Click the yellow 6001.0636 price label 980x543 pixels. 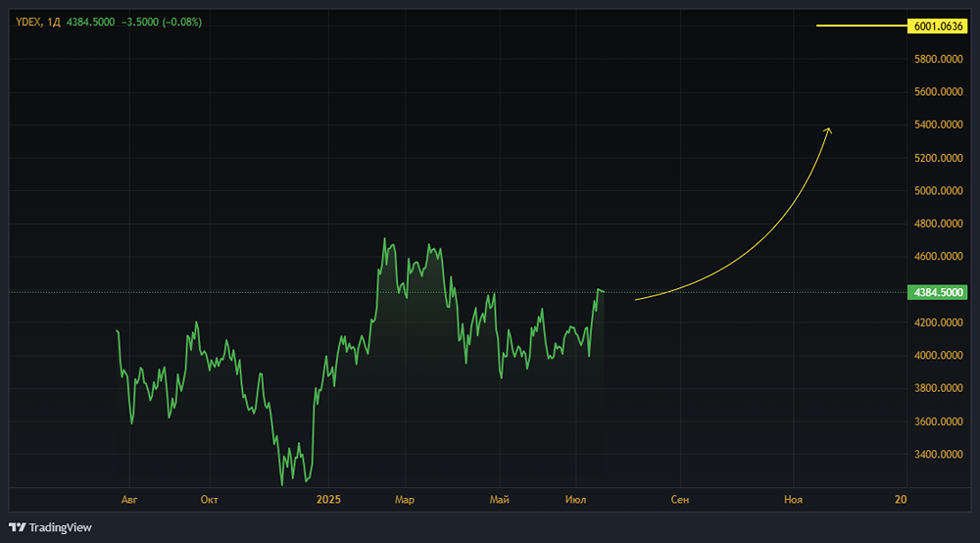click(938, 26)
